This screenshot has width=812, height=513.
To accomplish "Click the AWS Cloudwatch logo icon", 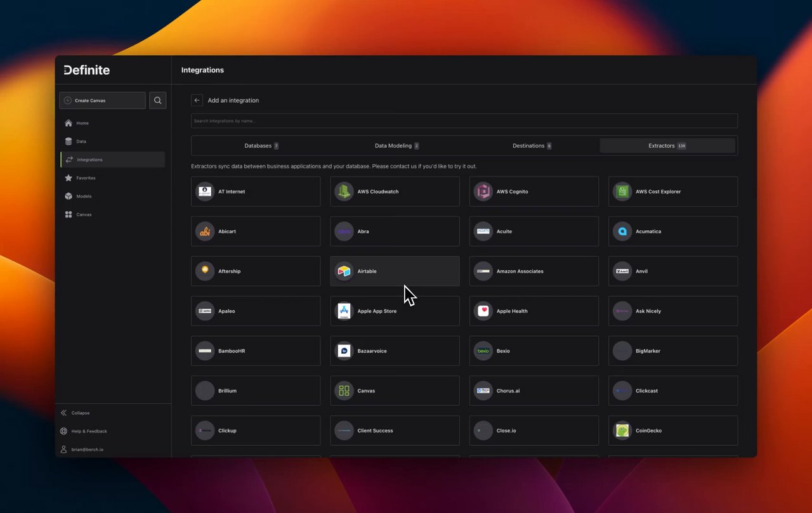I will 344,192.
